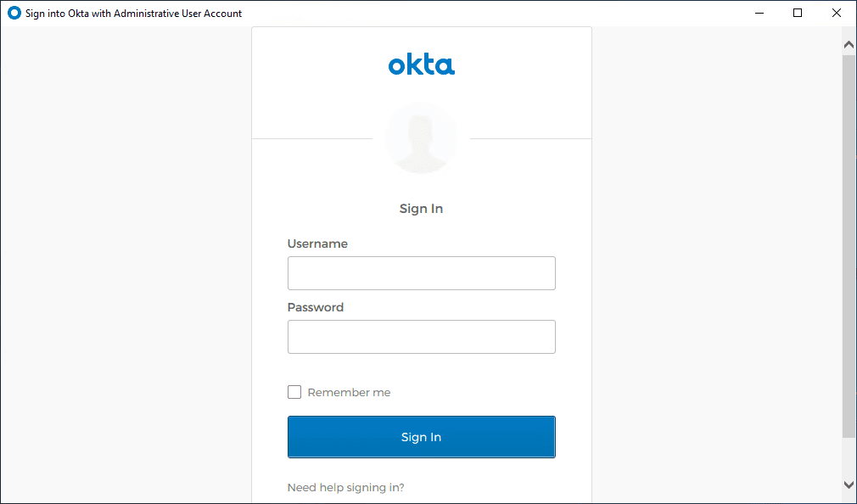This screenshot has width=857, height=504.
Task: Focus the Username input field
Action: pyautogui.click(x=421, y=273)
